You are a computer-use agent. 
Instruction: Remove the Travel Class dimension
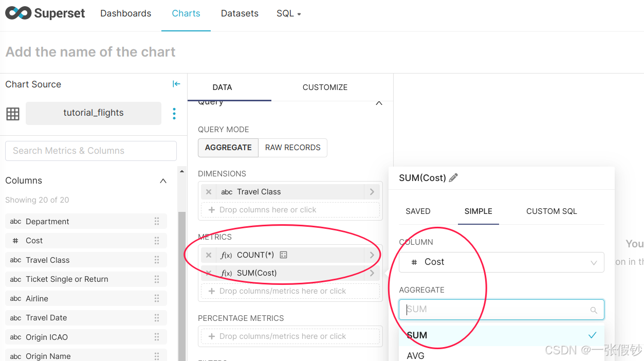coord(209,192)
